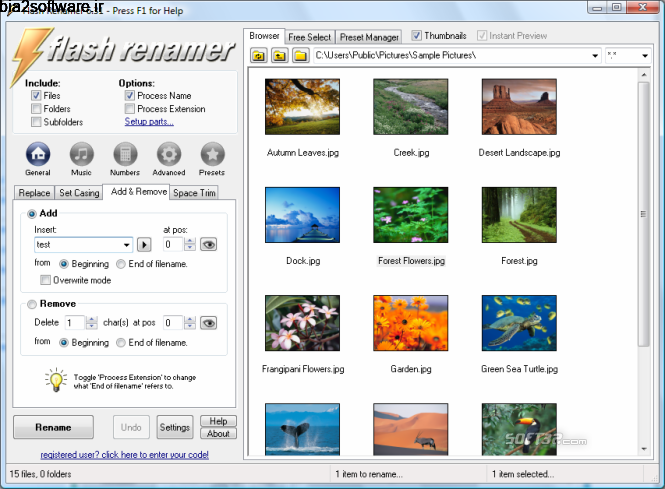Open the folder path dropdown
Image resolution: width=665 pixels, height=489 pixels.
coord(595,55)
